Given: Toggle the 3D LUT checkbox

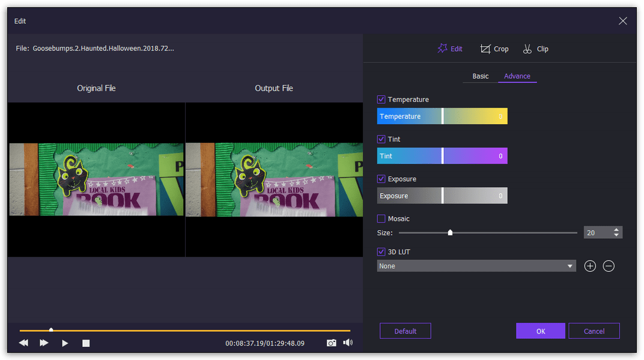Looking at the screenshot, I should point(381,252).
